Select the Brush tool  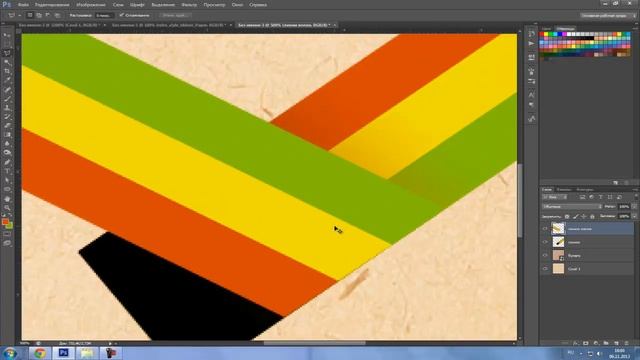point(7,99)
